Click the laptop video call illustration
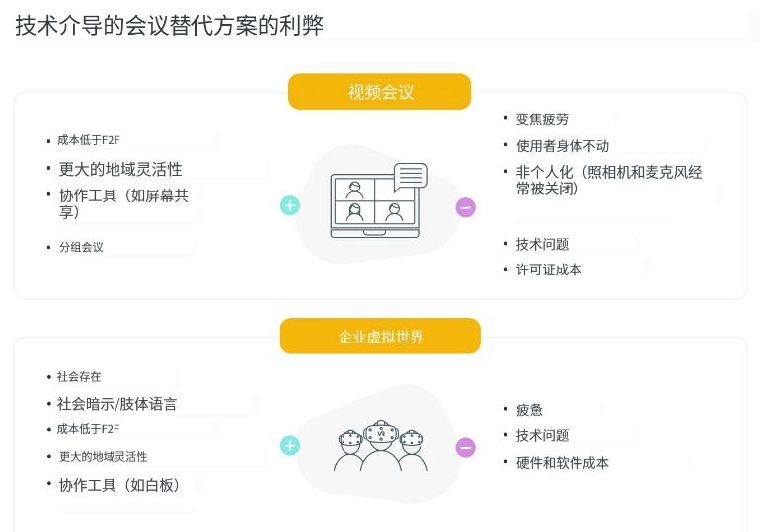Screen dimensions: 765x532 [374, 206]
